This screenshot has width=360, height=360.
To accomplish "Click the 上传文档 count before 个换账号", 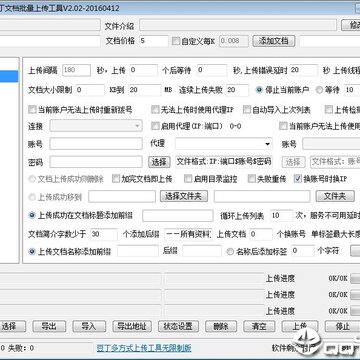I will click(x=261, y=234).
